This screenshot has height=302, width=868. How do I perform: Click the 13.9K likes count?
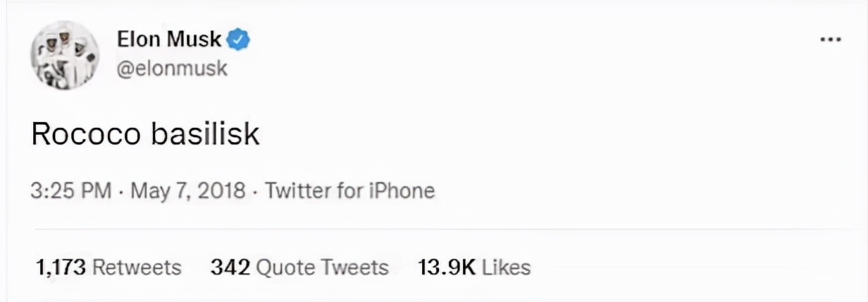click(x=447, y=267)
